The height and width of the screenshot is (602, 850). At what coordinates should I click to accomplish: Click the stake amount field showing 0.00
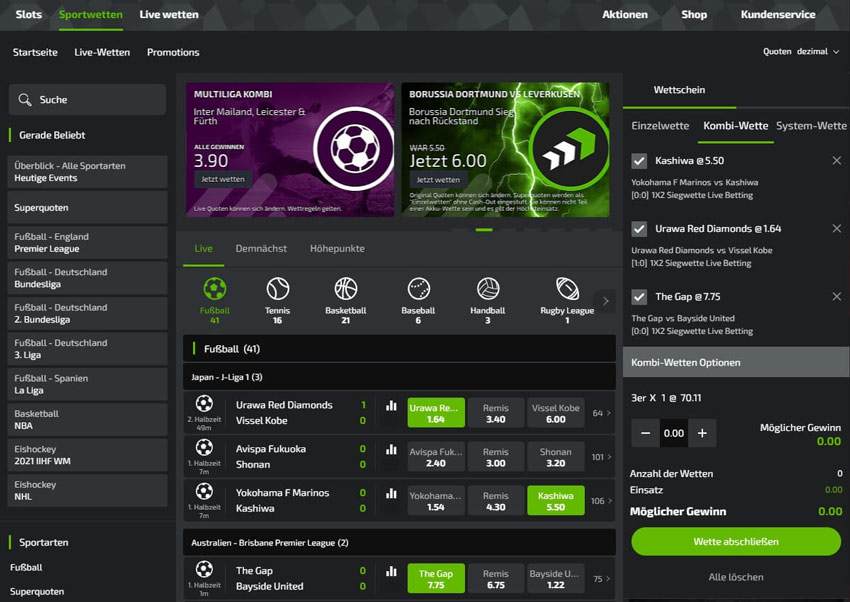coord(674,433)
